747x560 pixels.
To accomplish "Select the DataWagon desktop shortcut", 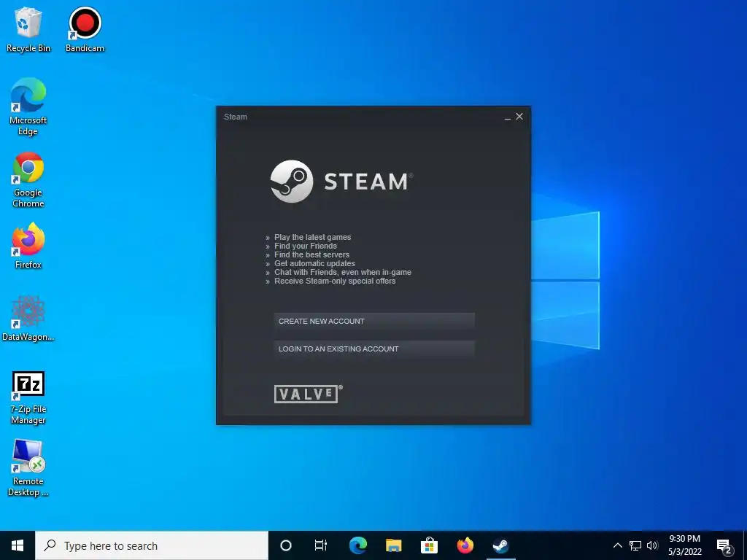I will coord(28,318).
